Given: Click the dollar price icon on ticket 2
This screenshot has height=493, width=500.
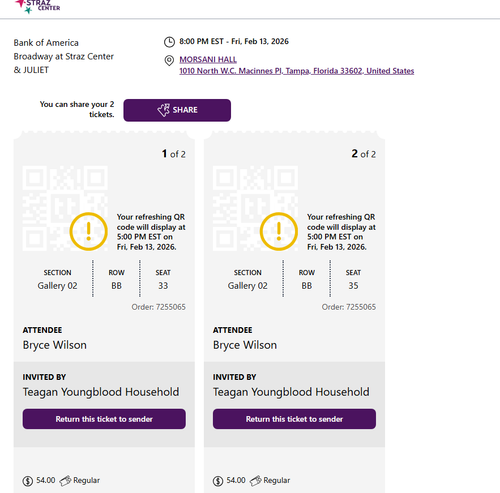Looking at the screenshot, I should click(x=218, y=481).
